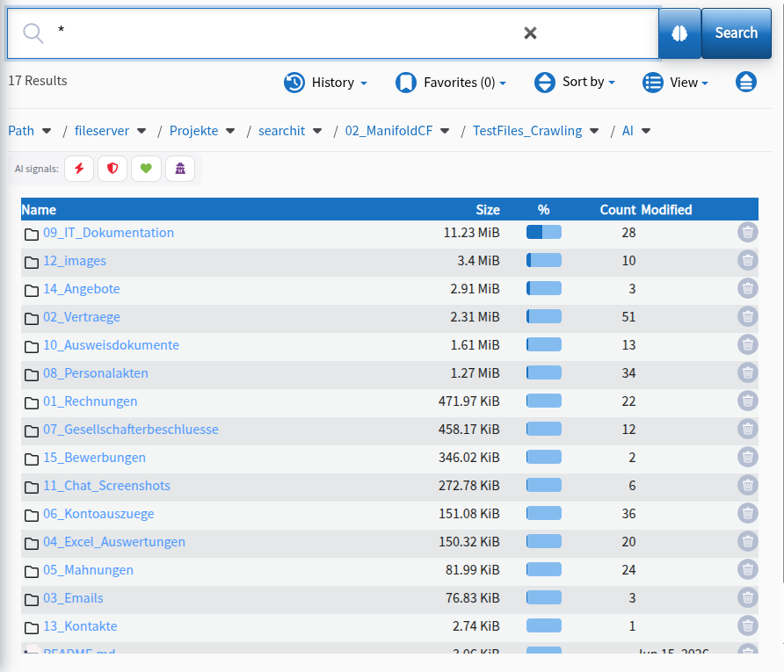Toggle the red lightning bolt AI signal
The image size is (784, 672).
[x=79, y=169]
